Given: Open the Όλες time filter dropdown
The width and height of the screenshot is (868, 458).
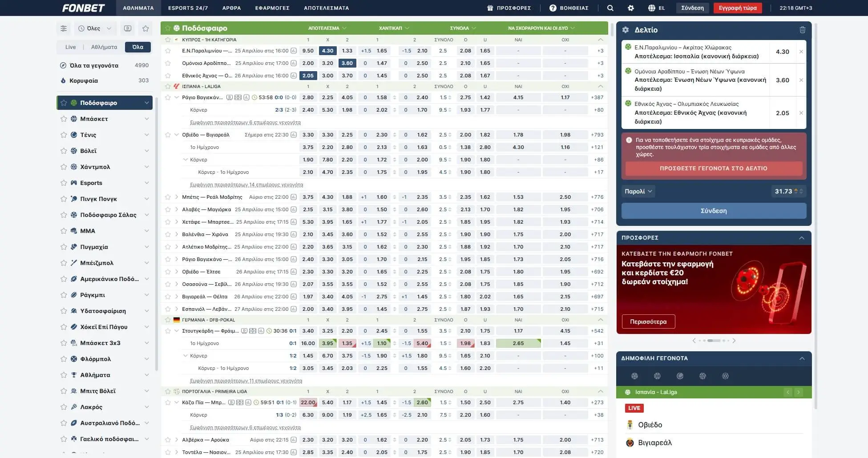Looking at the screenshot, I should point(95,28).
